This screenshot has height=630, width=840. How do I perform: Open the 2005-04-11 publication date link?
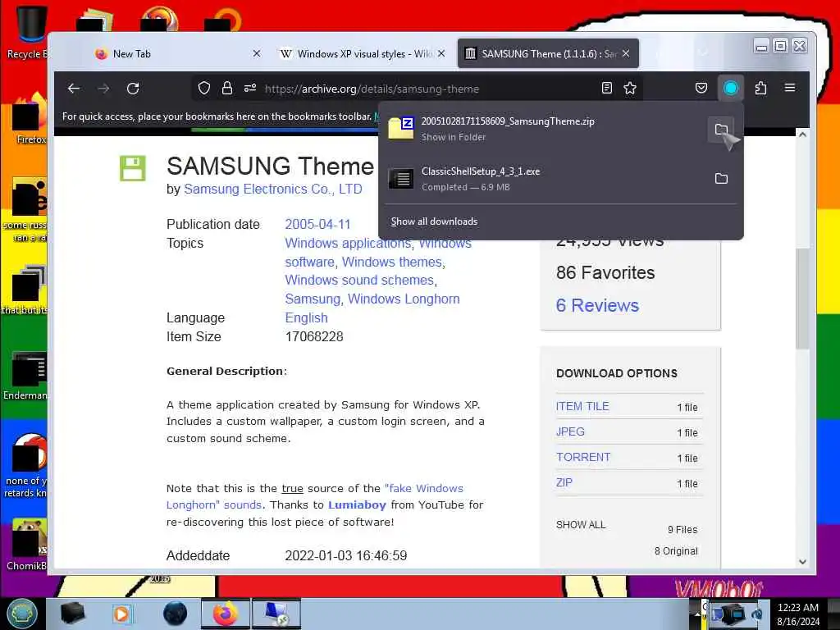pyautogui.click(x=317, y=224)
